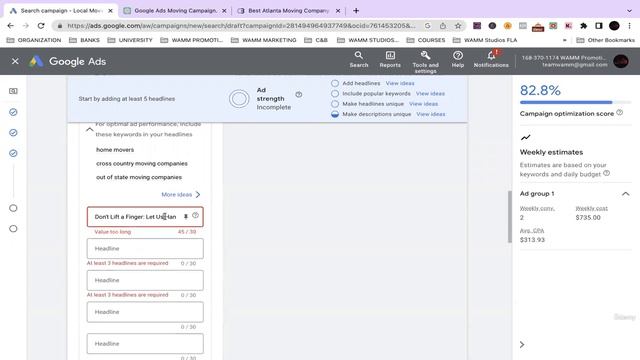Select the Add headlines status circle
The width and height of the screenshot is (640, 360).
coord(335,83)
